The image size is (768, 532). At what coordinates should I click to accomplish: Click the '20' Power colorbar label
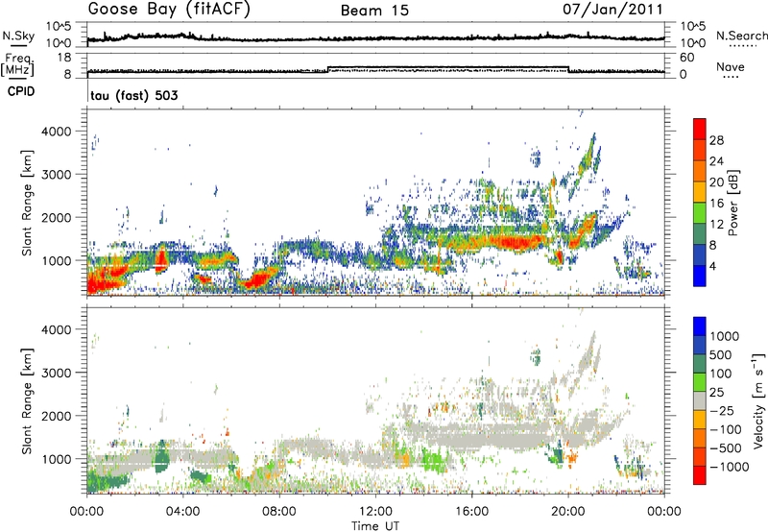click(716, 182)
